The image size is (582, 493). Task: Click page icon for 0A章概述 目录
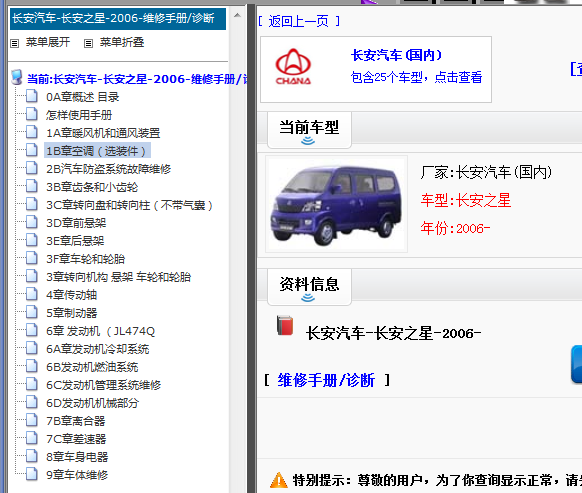[32, 96]
